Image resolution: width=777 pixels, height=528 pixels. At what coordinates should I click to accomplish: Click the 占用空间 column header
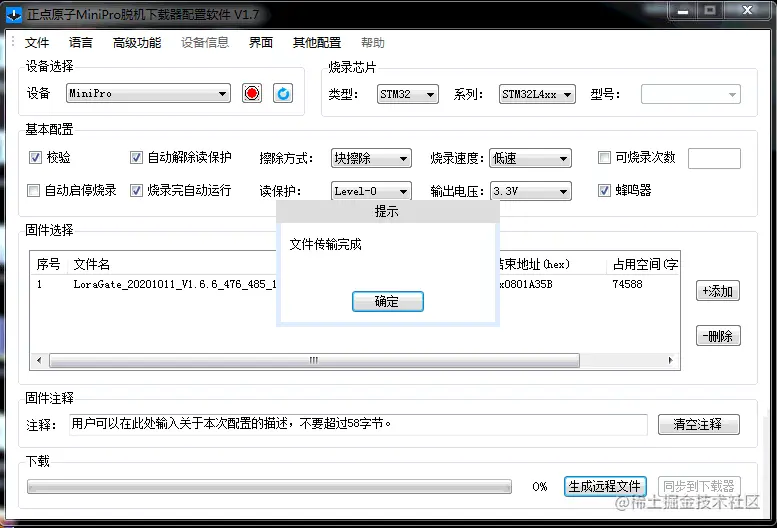[645, 264]
